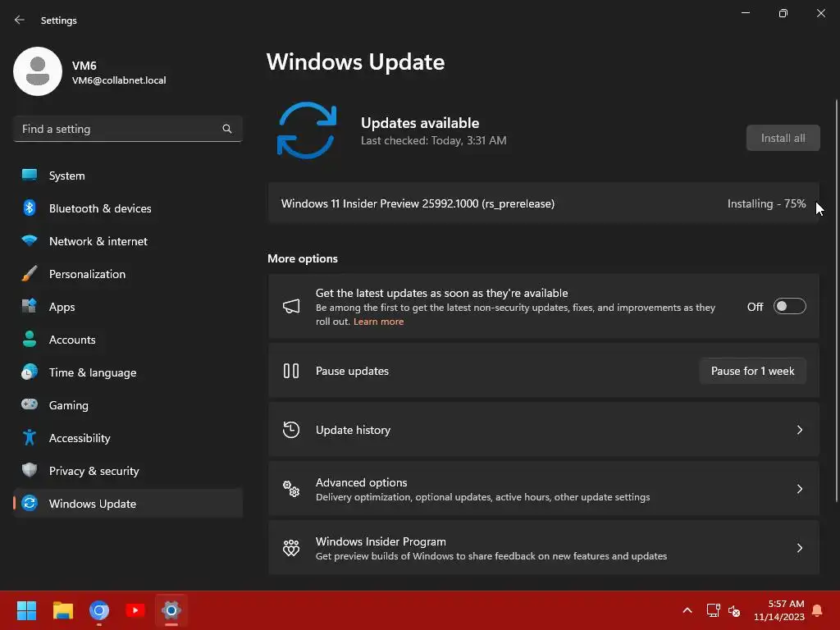
Task: Click VM6@collabnet.local account name
Action: pyautogui.click(x=119, y=80)
